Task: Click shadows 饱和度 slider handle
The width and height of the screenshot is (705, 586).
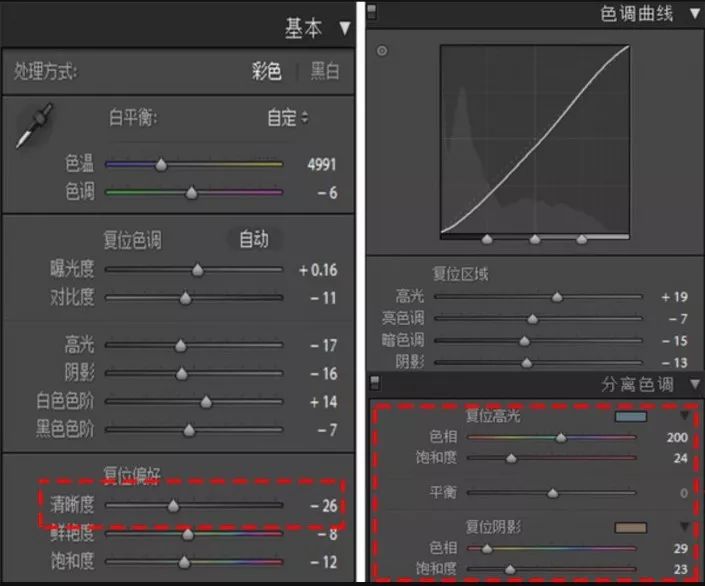Action: [x=510, y=570]
